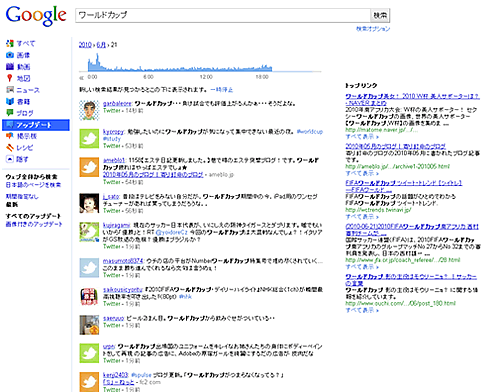Select 画像付きのアップデート filter link

tap(34, 224)
